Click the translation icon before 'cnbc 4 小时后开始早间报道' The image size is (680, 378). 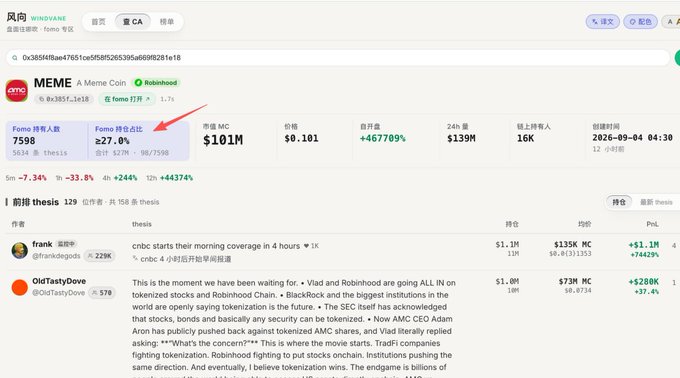135,258
